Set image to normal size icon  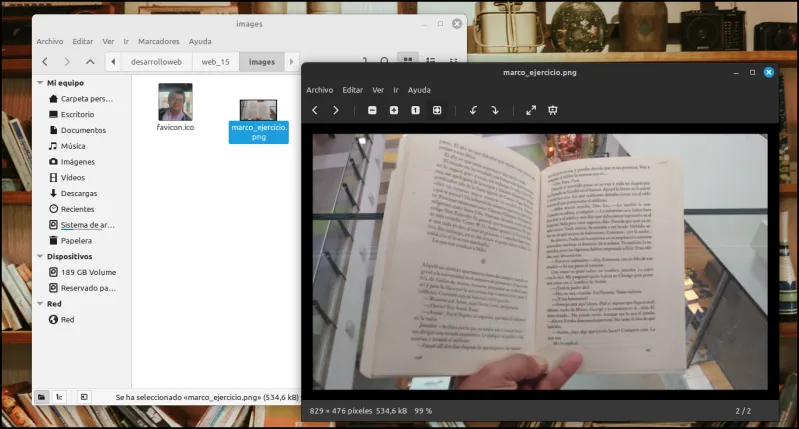(x=415, y=110)
